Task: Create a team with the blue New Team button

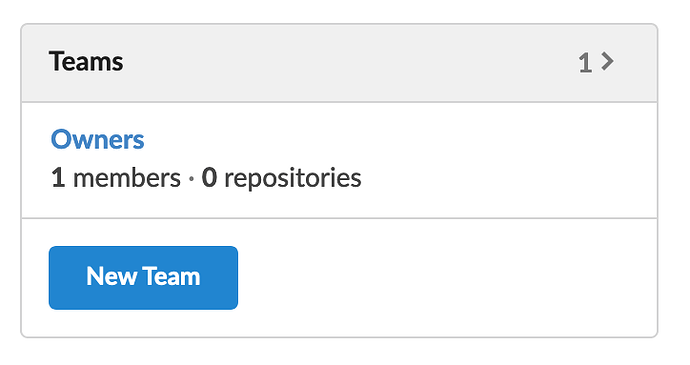Action: [x=143, y=277]
